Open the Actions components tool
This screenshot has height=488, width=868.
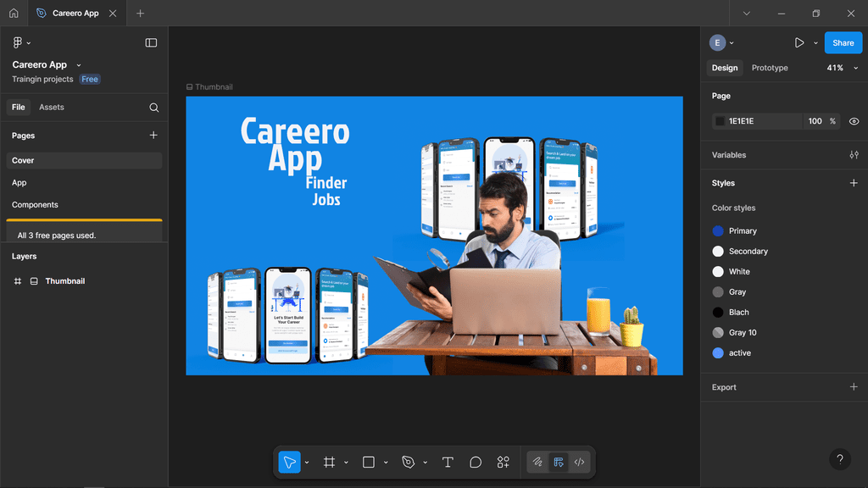point(504,462)
